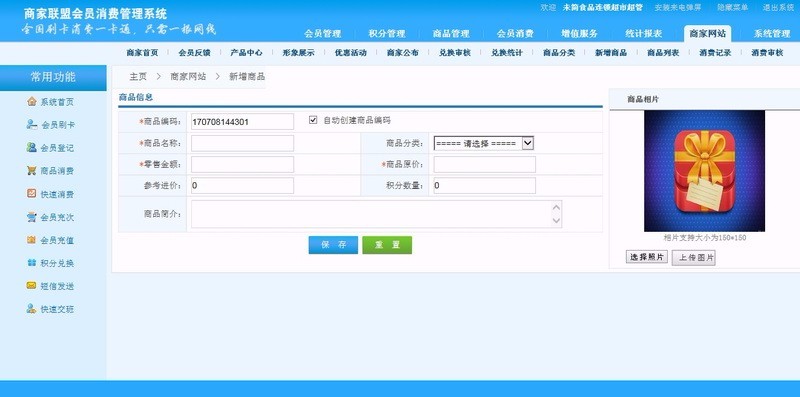
Task: Toggle the 自动创建商品编码 checkbox
Action: (313, 120)
